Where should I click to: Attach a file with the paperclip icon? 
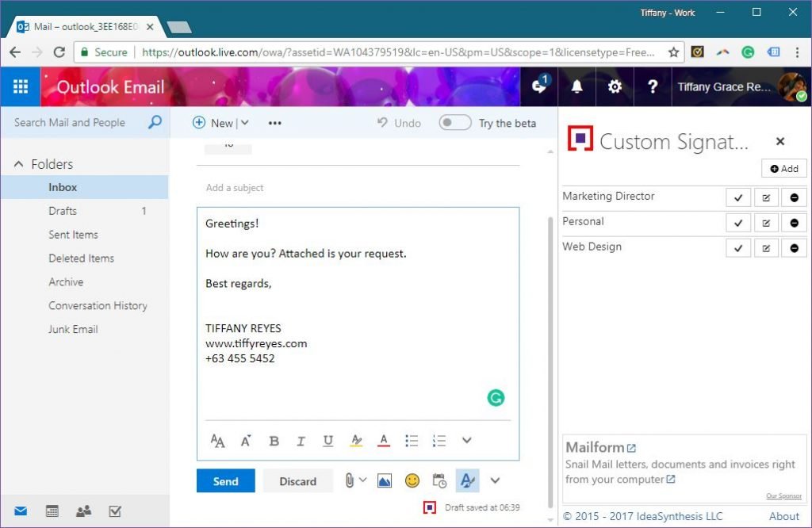pos(349,480)
